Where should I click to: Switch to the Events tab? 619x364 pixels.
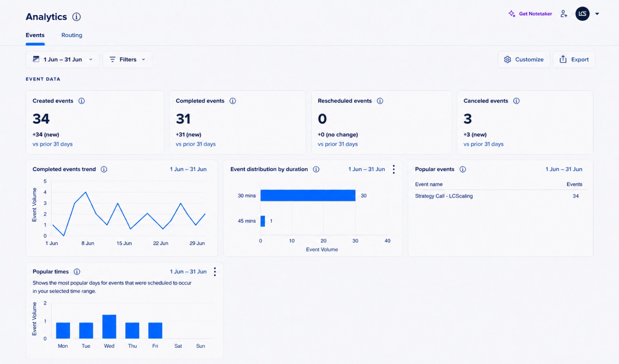tap(35, 35)
